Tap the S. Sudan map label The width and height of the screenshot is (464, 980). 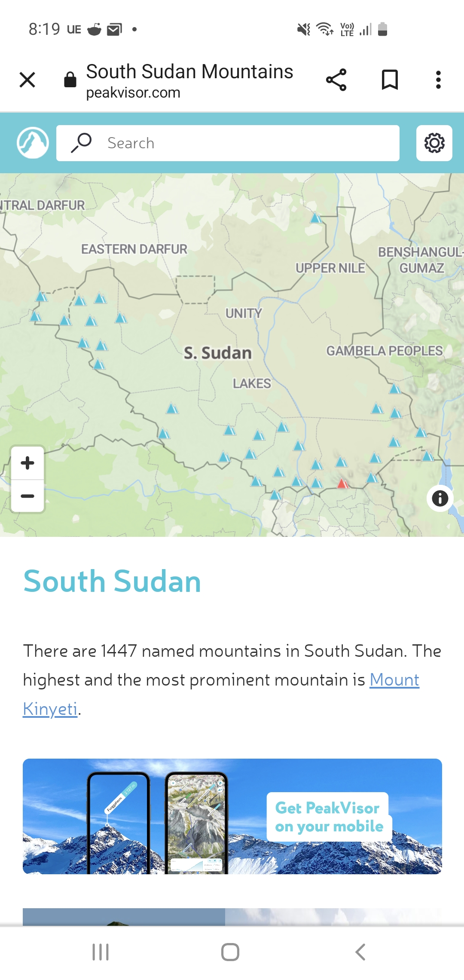(218, 353)
